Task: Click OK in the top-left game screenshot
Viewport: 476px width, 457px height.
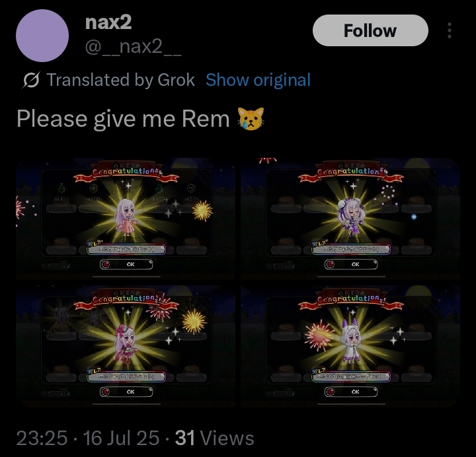Action: (126, 264)
